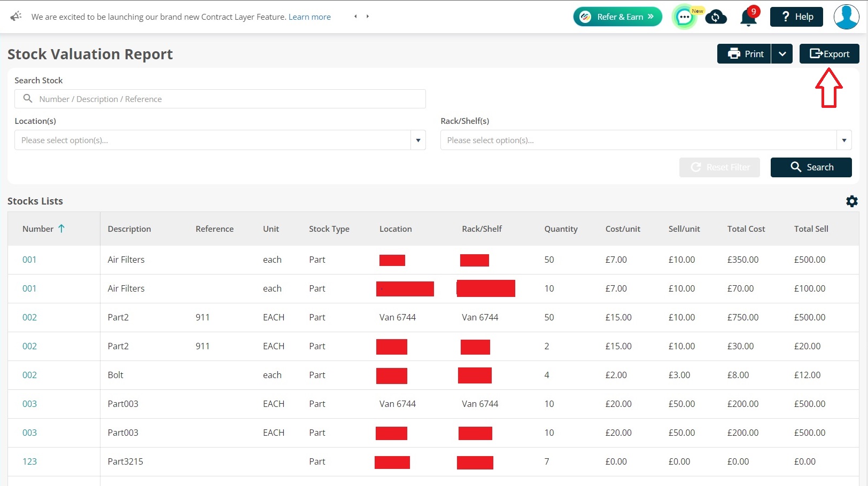Select Bolt description cell
868x486 pixels.
pyautogui.click(x=115, y=375)
